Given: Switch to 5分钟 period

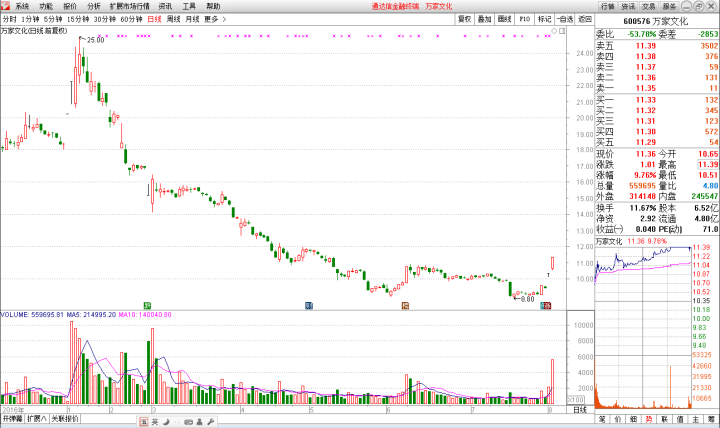Looking at the screenshot, I should coord(53,19).
